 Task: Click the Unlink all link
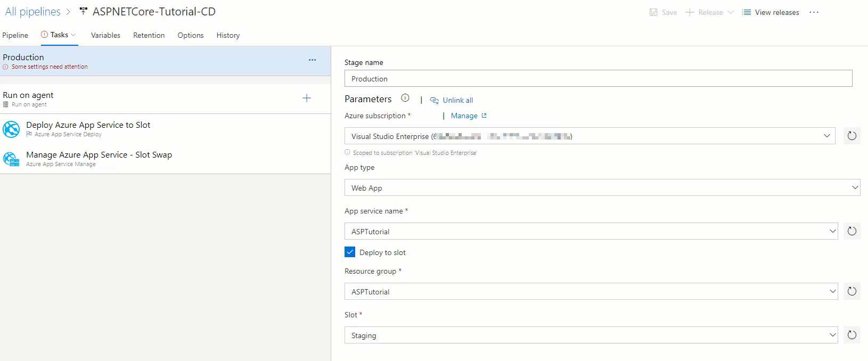coord(457,100)
